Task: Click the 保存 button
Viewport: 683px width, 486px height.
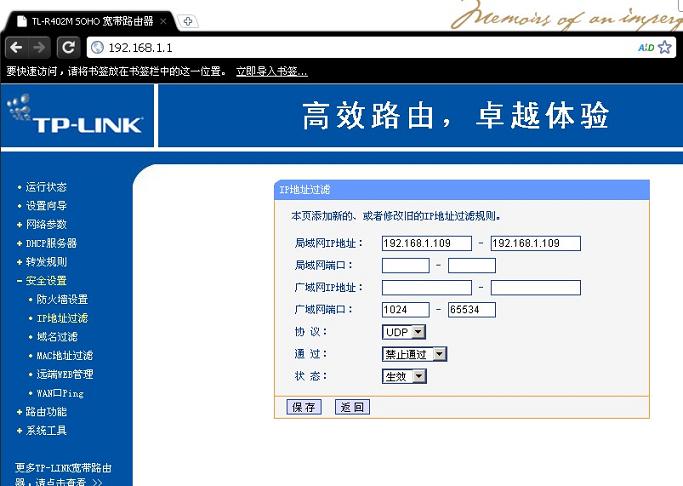Action: (x=303, y=407)
